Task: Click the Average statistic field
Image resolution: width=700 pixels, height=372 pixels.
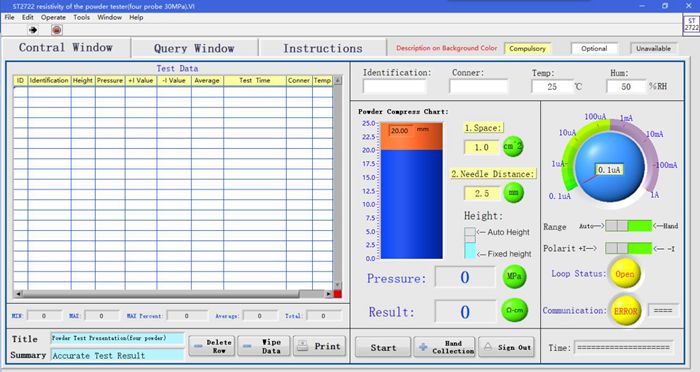Action: [x=259, y=316]
